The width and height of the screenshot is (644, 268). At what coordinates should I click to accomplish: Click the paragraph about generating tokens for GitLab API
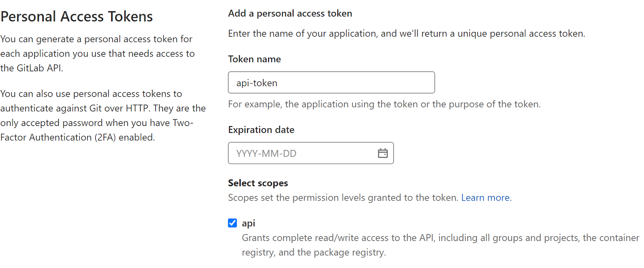click(97, 54)
